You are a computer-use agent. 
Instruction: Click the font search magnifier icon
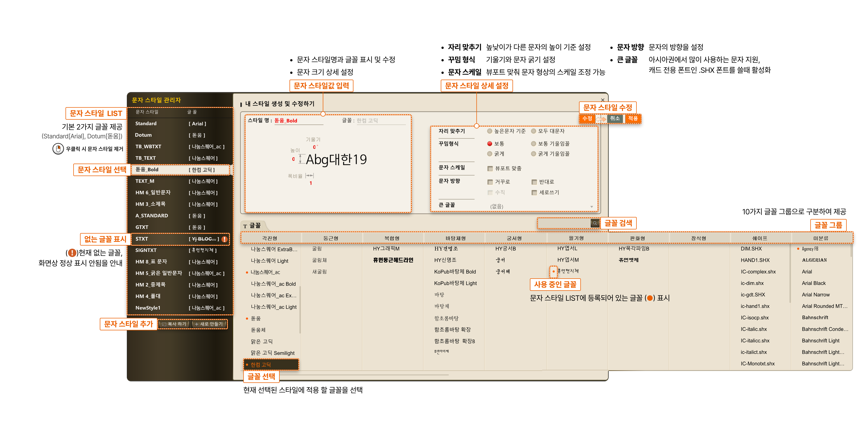pyautogui.click(x=595, y=223)
